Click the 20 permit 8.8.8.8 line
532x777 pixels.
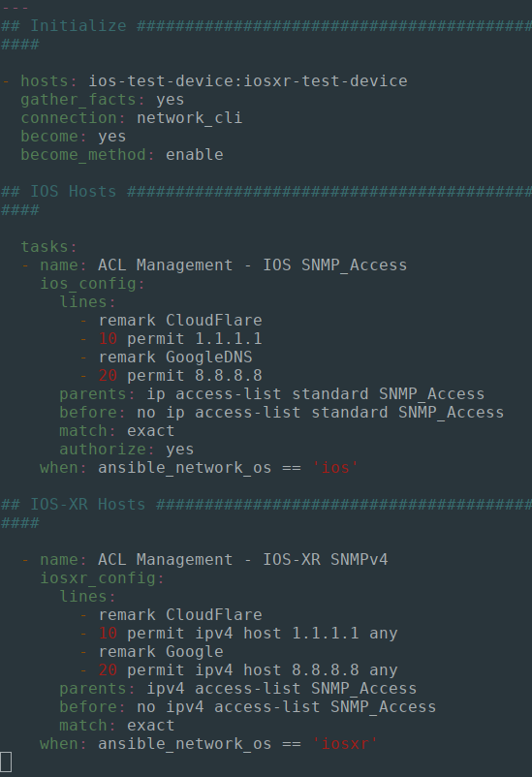point(180,375)
